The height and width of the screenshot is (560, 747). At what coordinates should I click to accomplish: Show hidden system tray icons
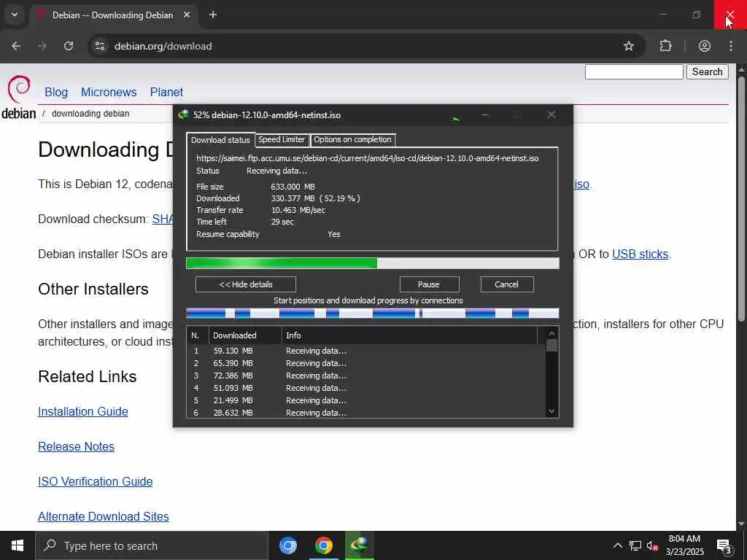point(617,545)
